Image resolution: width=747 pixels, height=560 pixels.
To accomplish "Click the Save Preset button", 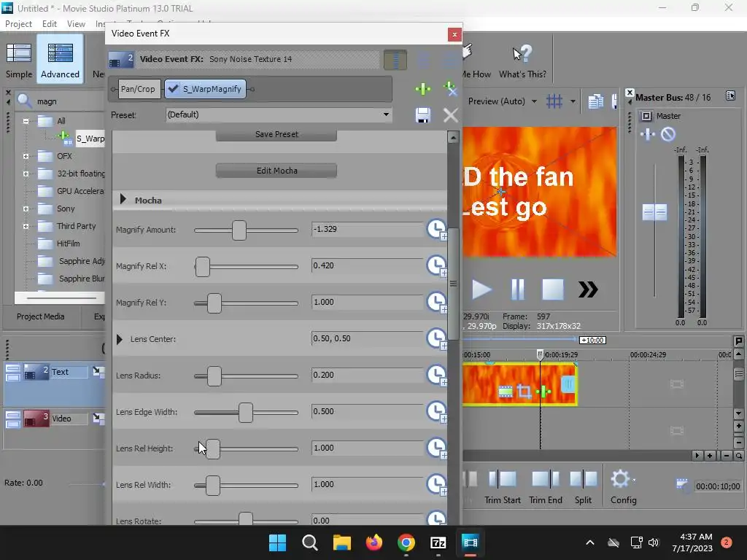I will [276, 134].
